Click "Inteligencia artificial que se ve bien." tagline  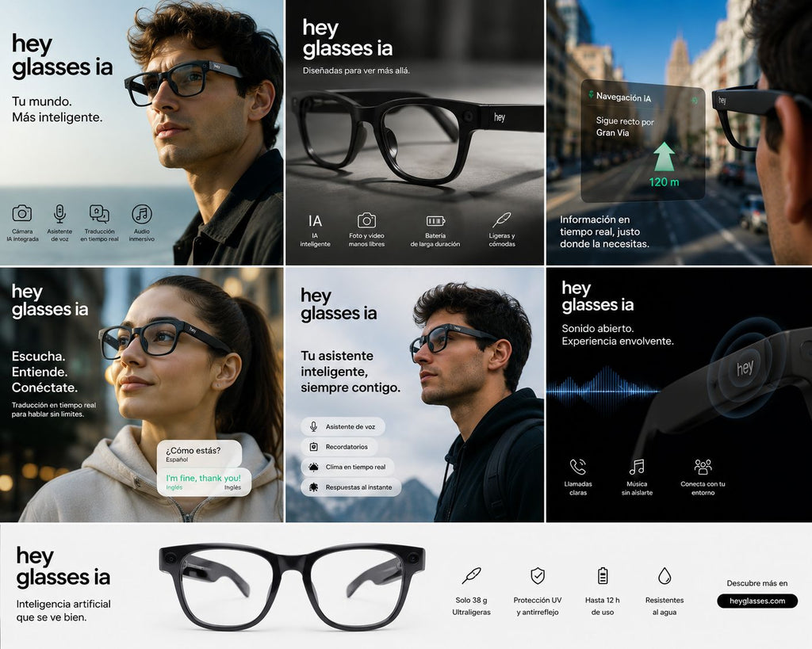pyautogui.click(x=63, y=610)
